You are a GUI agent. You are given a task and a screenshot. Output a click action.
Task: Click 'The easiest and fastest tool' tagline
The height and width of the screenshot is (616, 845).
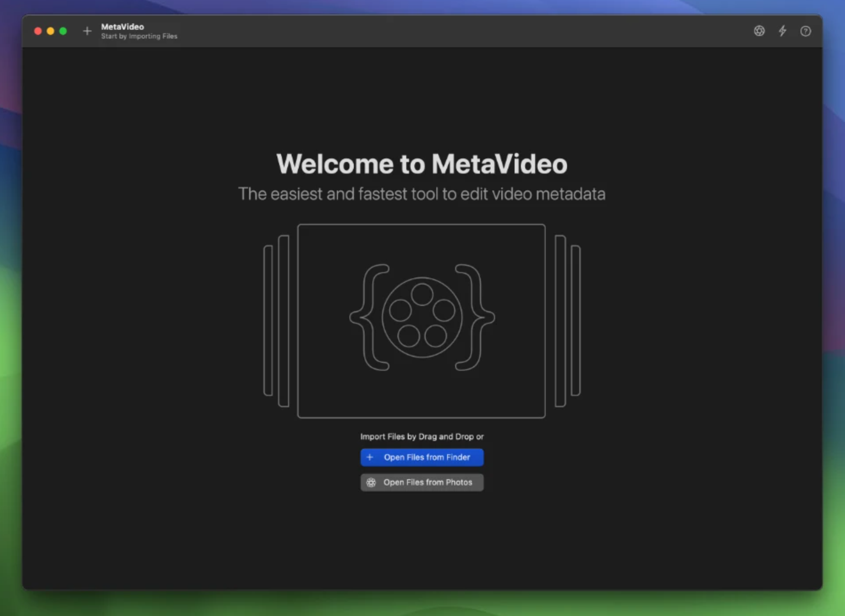[422, 194]
